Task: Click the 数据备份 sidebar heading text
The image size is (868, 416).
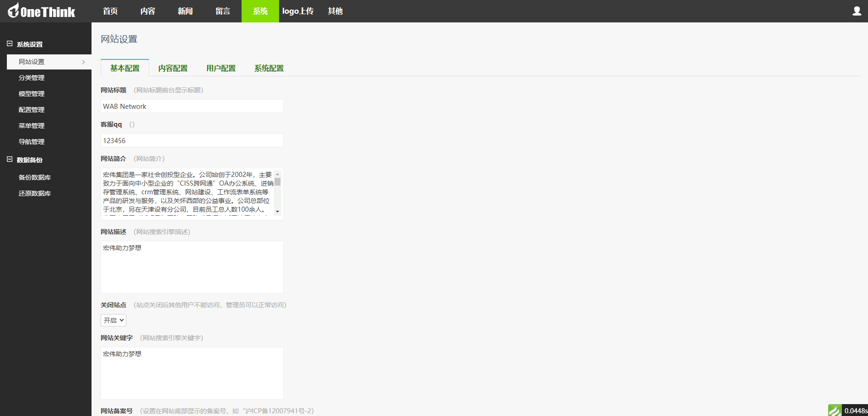Action: 30,160
